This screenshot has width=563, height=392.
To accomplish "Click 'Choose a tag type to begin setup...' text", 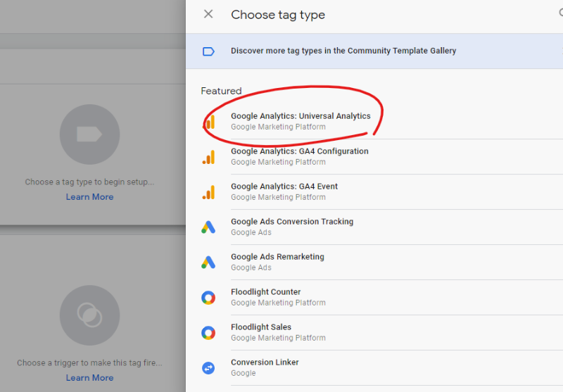I will 90,182.
